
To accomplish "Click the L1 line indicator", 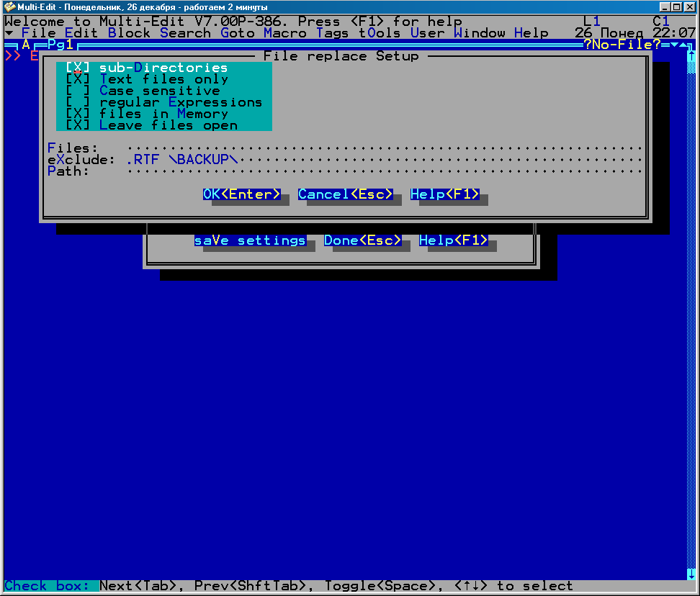I will [592, 22].
